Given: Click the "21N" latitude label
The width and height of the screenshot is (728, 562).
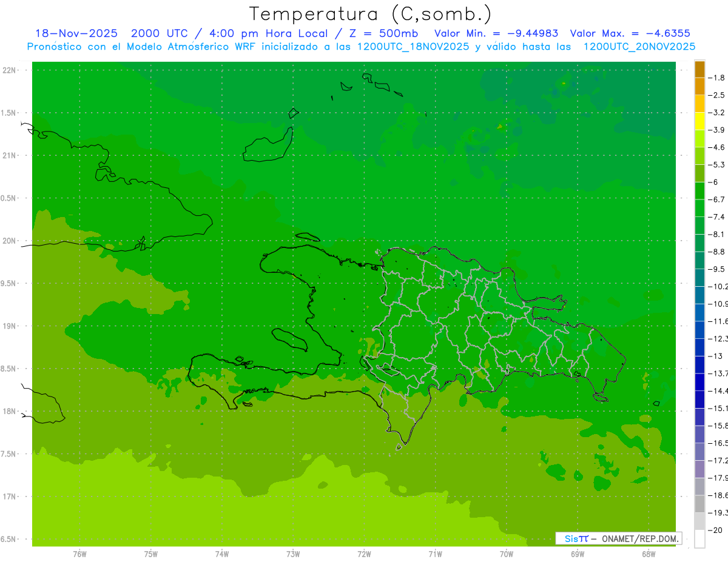Looking at the screenshot, I should [x=9, y=155].
